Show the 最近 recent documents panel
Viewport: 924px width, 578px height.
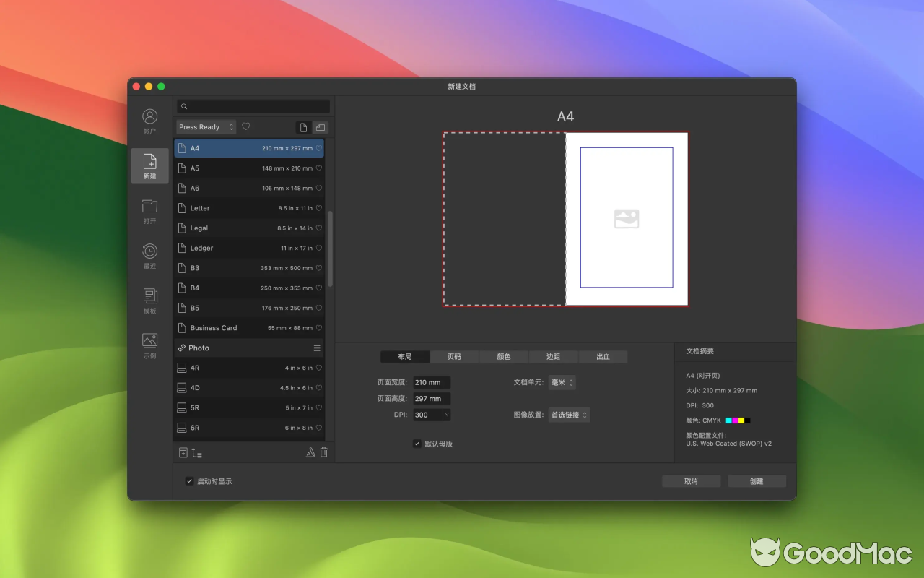tap(149, 256)
